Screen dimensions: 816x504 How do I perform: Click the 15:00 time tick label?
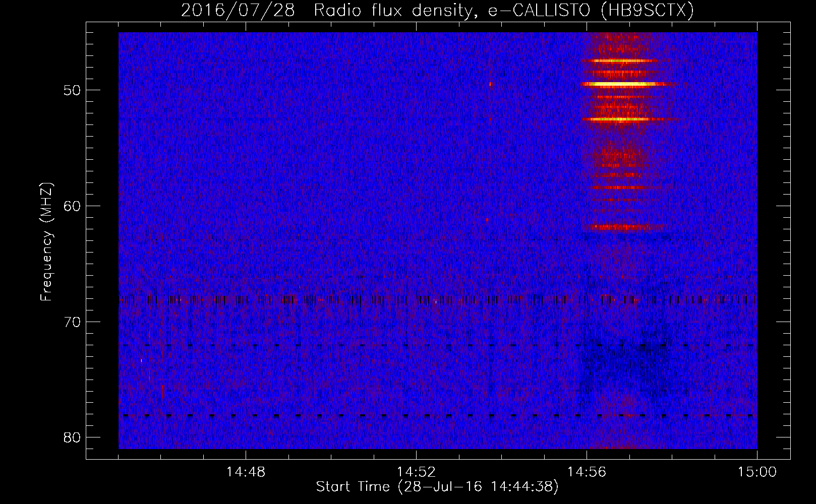point(757,472)
